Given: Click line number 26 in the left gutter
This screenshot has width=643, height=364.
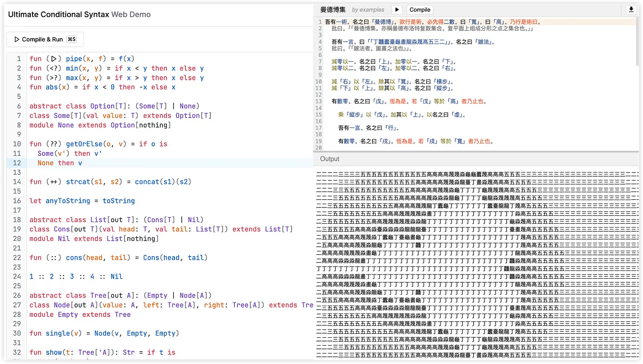Looking at the screenshot, I should coord(17,296).
